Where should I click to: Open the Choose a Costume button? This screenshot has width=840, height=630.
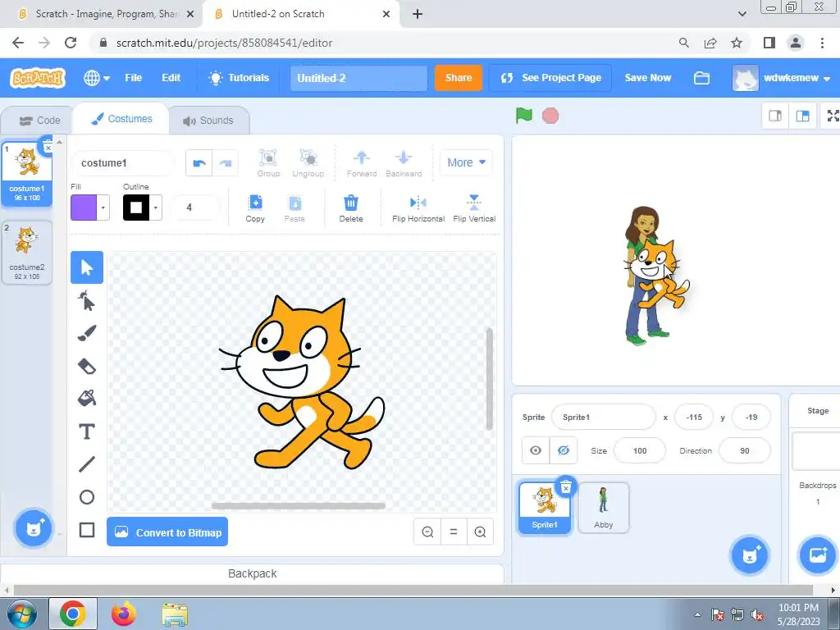coord(33,528)
